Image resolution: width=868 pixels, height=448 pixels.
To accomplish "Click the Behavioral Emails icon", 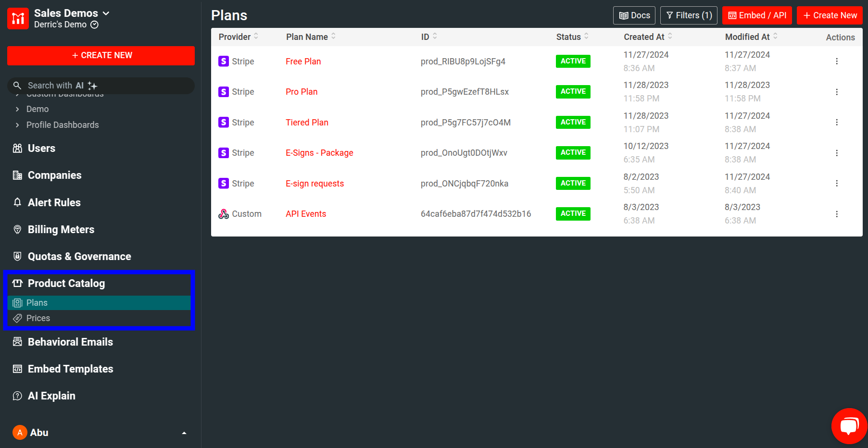I will pos(17,342).
